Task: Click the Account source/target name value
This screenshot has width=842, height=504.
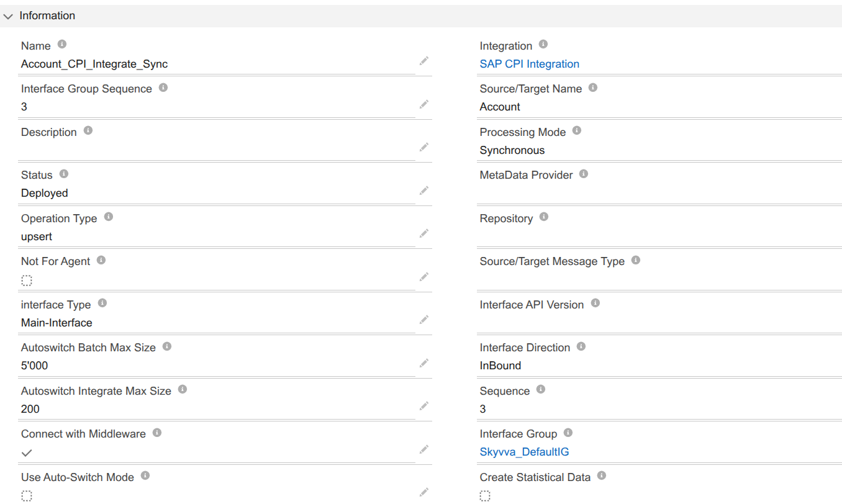Action: click(x=500, y=107)
